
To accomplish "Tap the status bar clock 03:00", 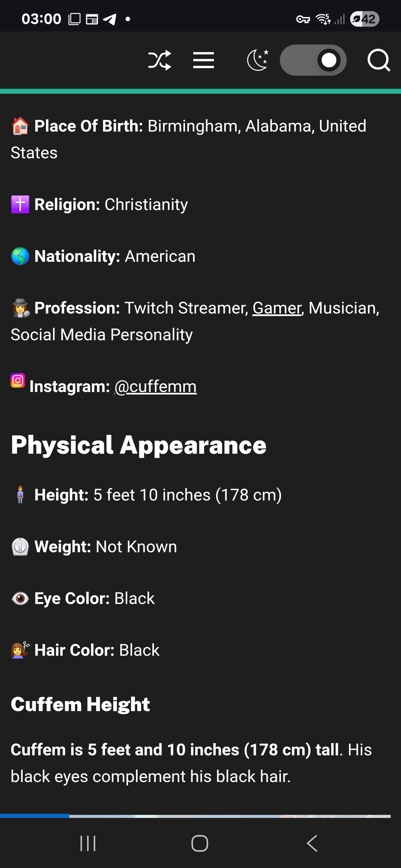I will click(41, 19).
